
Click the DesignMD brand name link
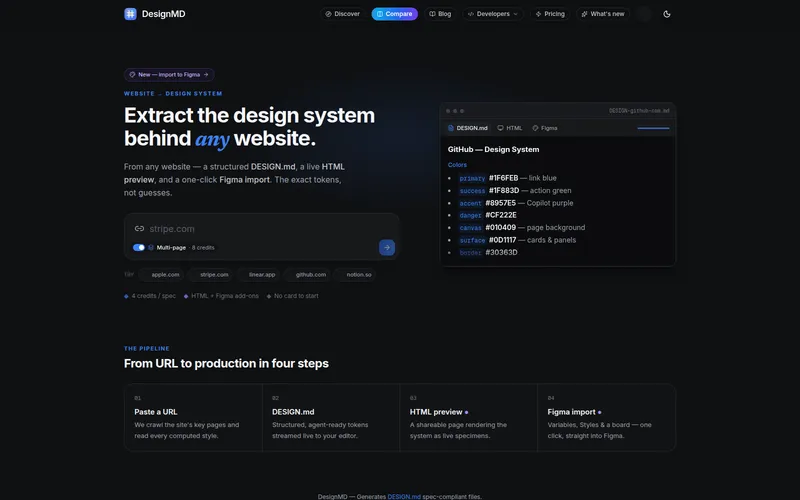[x=163, y=14]
